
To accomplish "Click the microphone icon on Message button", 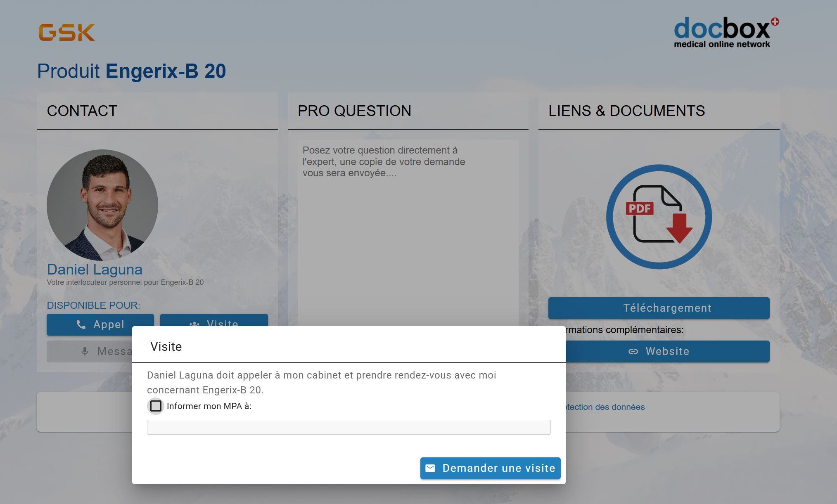I will [85, 351].
